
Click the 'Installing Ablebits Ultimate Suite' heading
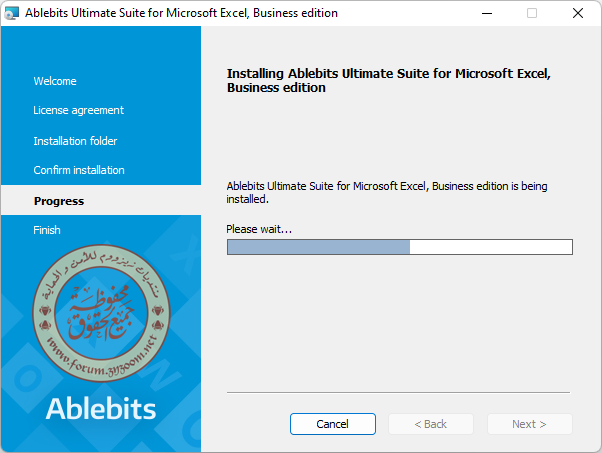389,80
